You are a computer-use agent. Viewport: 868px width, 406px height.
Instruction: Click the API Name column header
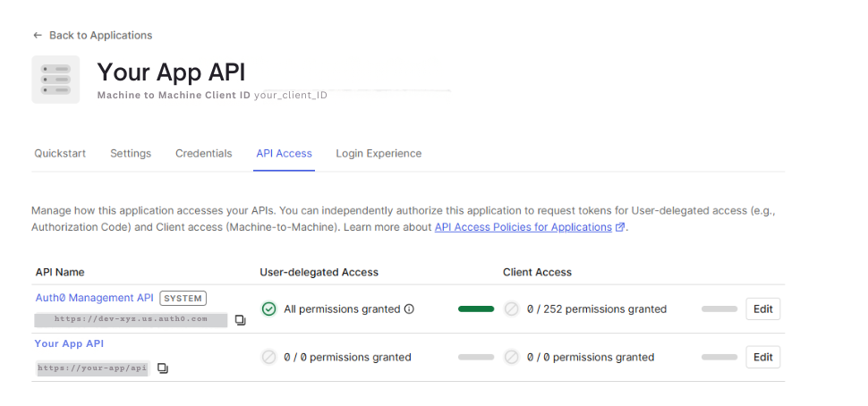60,272
